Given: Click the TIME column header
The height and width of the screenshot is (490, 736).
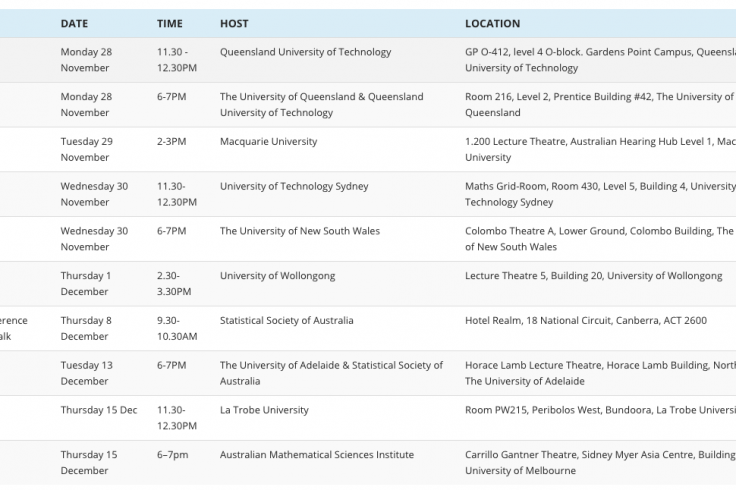Looking at the screenshot, I should [169, 23].
